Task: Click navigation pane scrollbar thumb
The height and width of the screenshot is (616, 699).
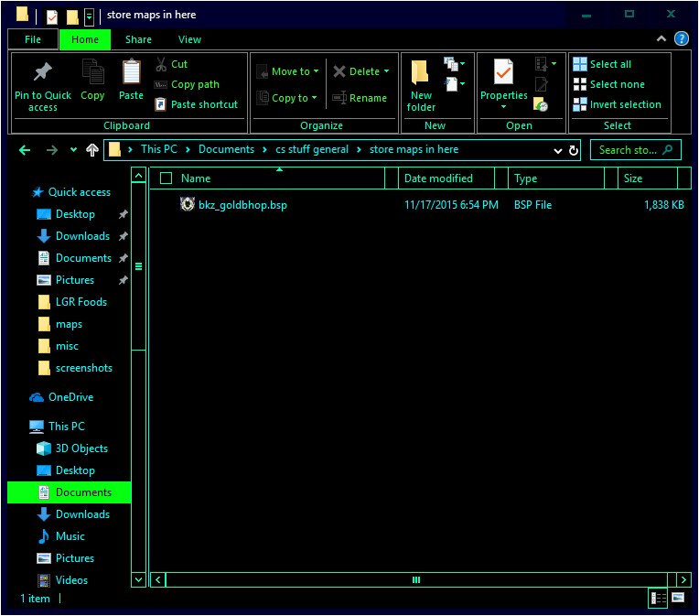Action: (139, 266)
